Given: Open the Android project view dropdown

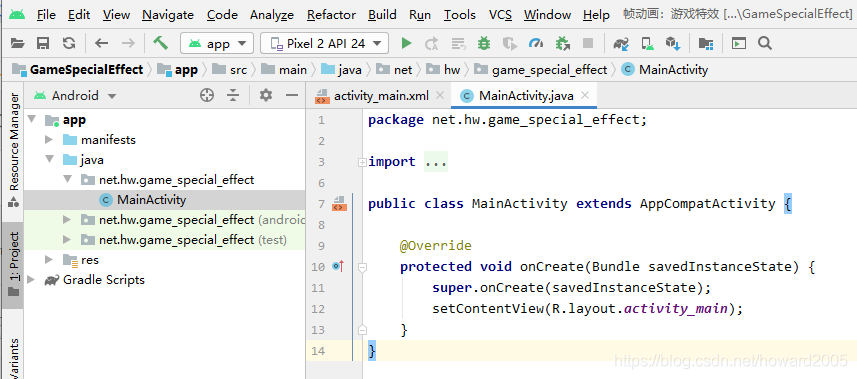Looking at the screenshot, I should point(75,96).
